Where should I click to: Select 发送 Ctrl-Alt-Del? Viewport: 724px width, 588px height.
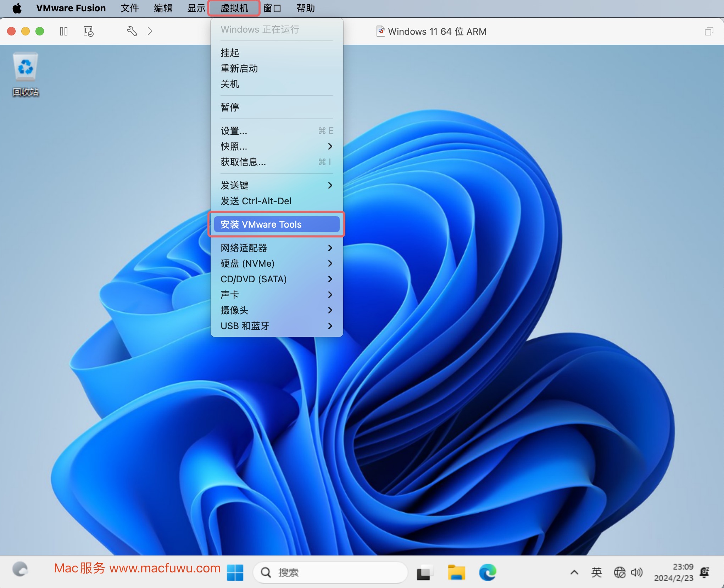click(x=277, y=201)
